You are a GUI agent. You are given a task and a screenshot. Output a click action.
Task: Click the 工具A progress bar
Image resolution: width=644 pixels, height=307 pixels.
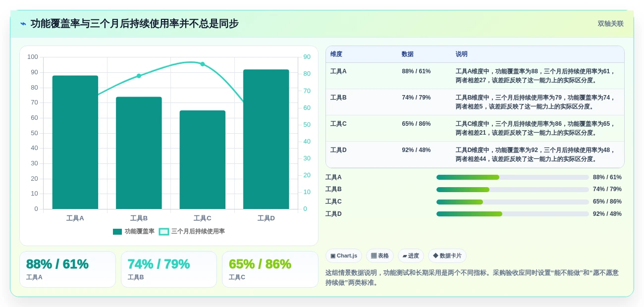(x=513, y=177)
